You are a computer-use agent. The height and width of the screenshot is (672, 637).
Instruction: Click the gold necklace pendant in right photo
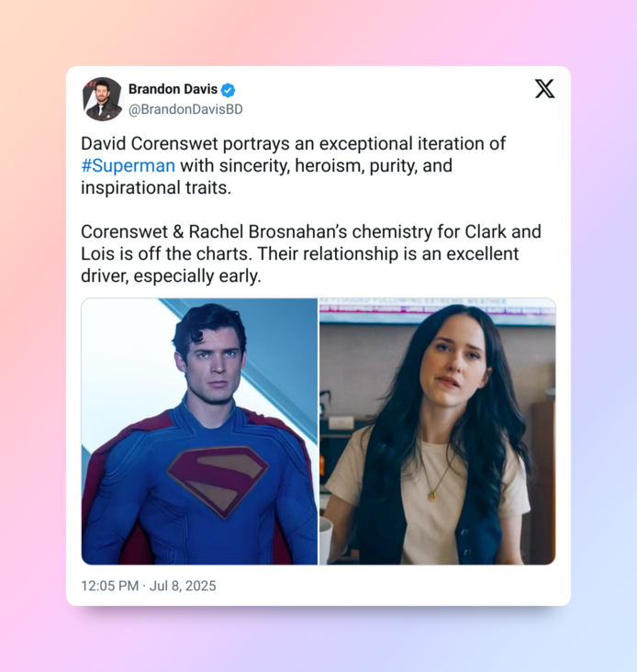[431, 497]
